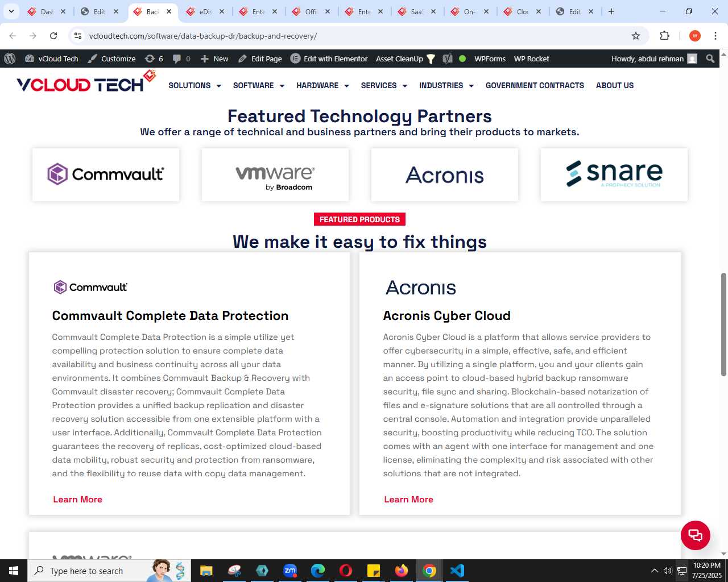Open the browser extensions puzzle icon
The height and width of the screenshot is (582, 728).
(664, 36)
